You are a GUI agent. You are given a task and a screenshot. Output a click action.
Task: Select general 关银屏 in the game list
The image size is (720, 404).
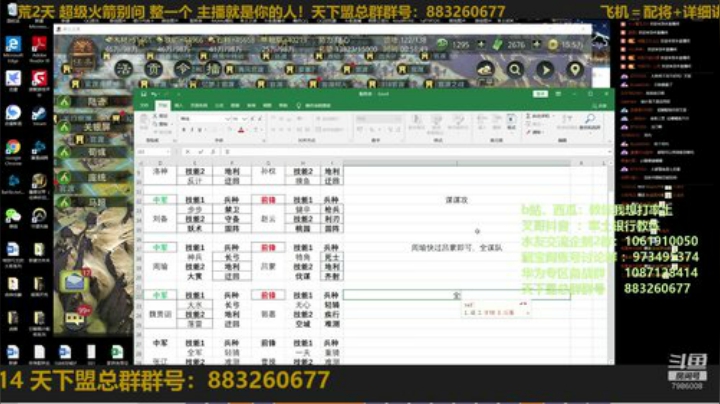92,127
